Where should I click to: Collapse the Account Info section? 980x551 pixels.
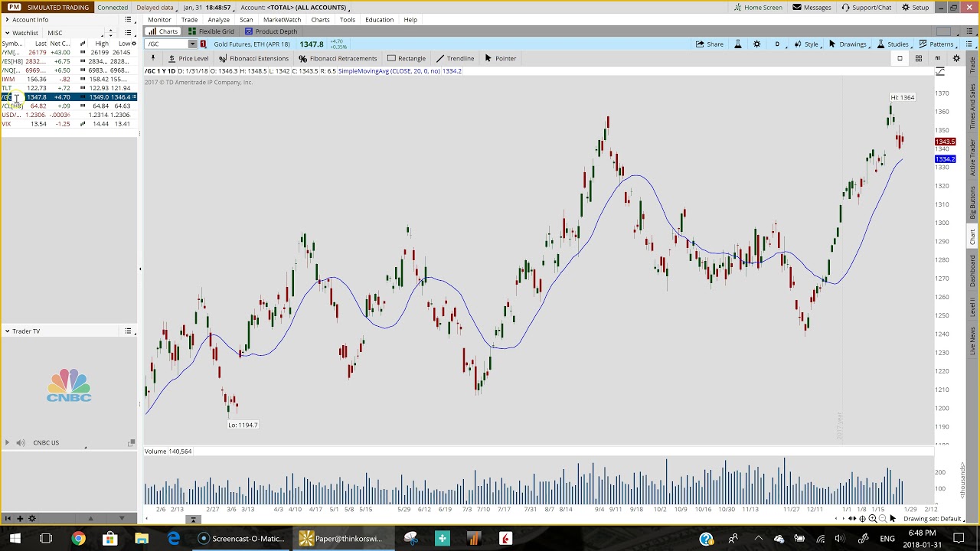tap(7, 20)
